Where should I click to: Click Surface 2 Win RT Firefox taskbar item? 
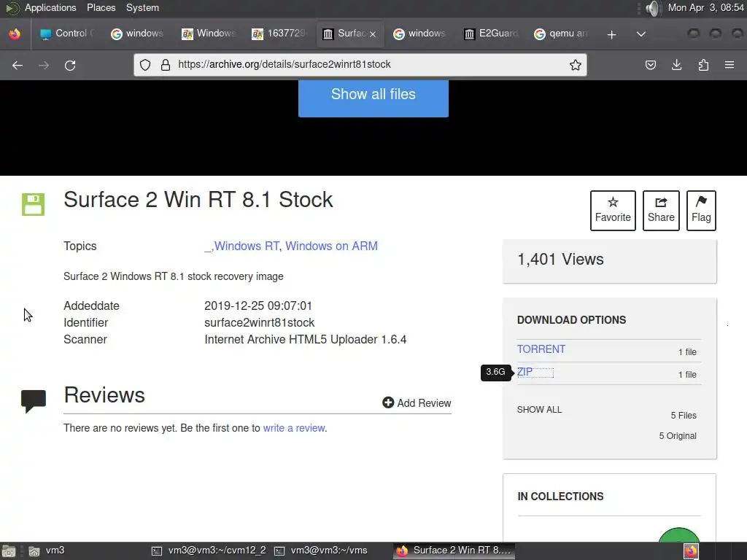point(454,551)
